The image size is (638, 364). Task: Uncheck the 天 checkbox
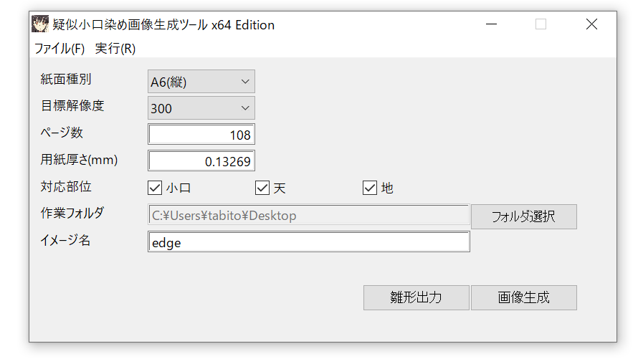pos(262,188)
